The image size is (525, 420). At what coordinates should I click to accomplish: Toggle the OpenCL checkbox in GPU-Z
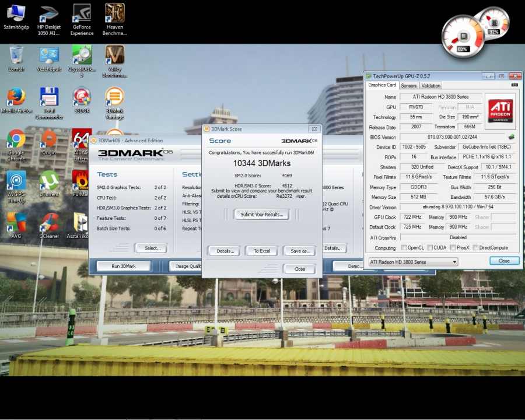click(x=404, y=247)
